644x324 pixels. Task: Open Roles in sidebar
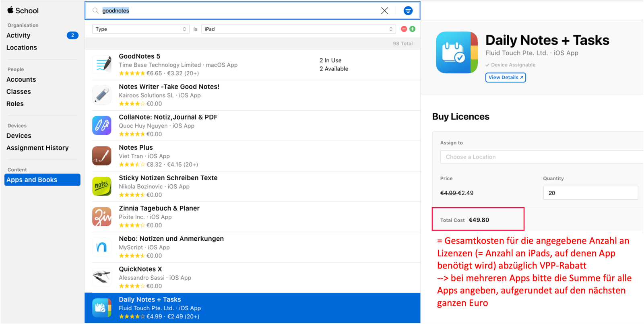pyautogui.click(x=15, y=104)
